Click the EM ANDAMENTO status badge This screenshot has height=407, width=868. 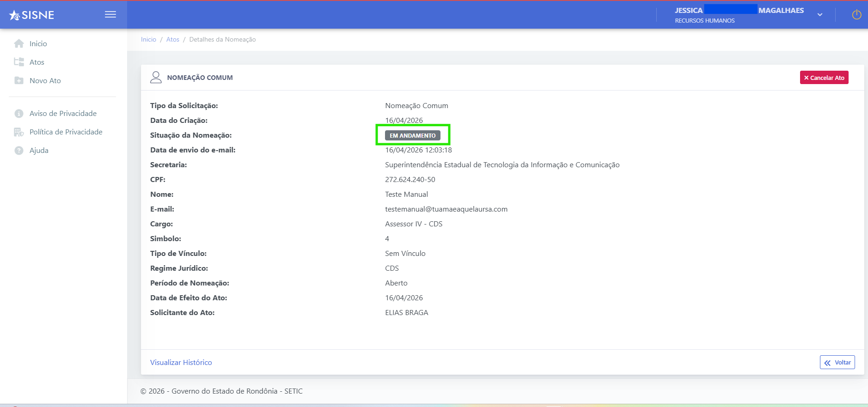pyautogui.click(x=413, y=135)
